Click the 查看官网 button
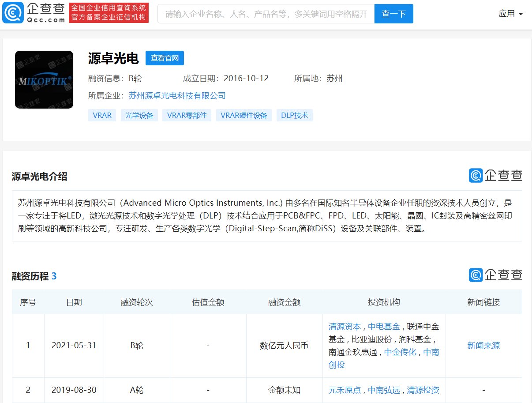 165,58
